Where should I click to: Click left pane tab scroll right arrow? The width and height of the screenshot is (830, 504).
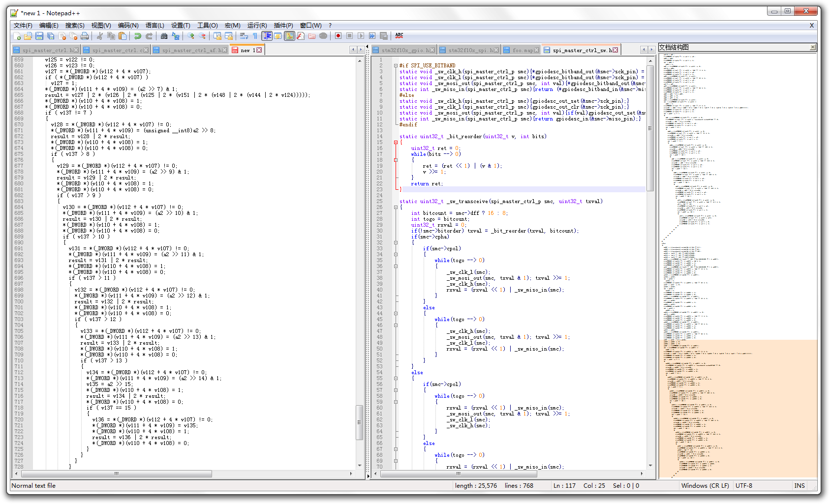click(361, 50)
